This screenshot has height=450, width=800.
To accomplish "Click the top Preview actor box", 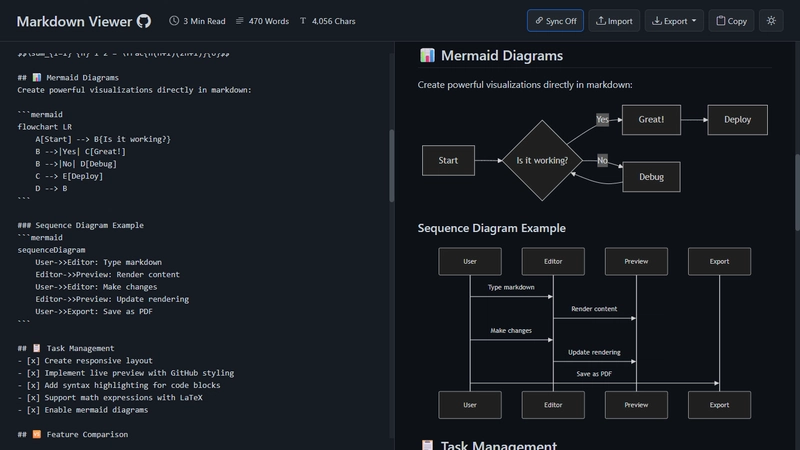I will tap(636, 261).
